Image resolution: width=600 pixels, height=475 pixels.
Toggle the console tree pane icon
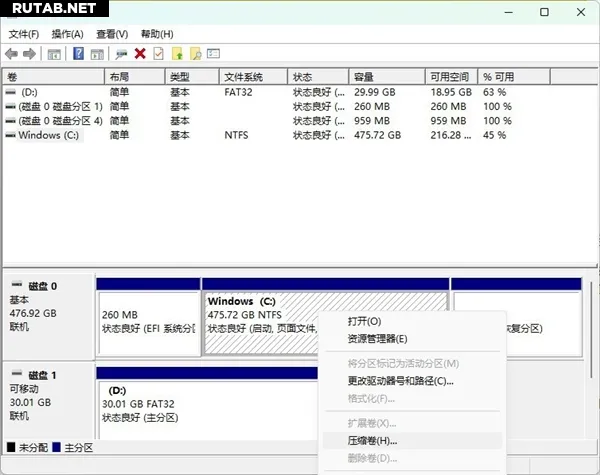55,53
